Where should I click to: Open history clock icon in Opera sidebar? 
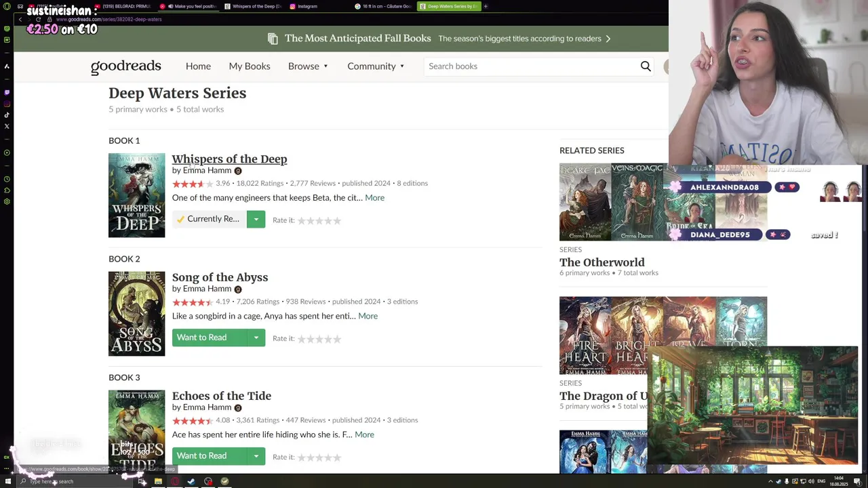tap(7, 179)
